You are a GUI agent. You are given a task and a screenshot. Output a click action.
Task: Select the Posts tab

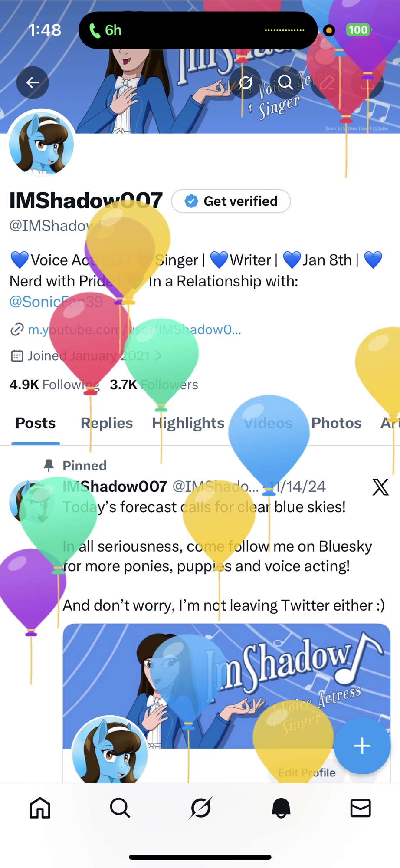point(36,423)
